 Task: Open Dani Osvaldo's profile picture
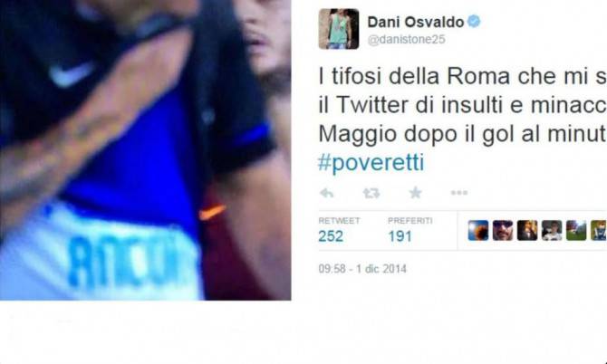click(338, 29)
